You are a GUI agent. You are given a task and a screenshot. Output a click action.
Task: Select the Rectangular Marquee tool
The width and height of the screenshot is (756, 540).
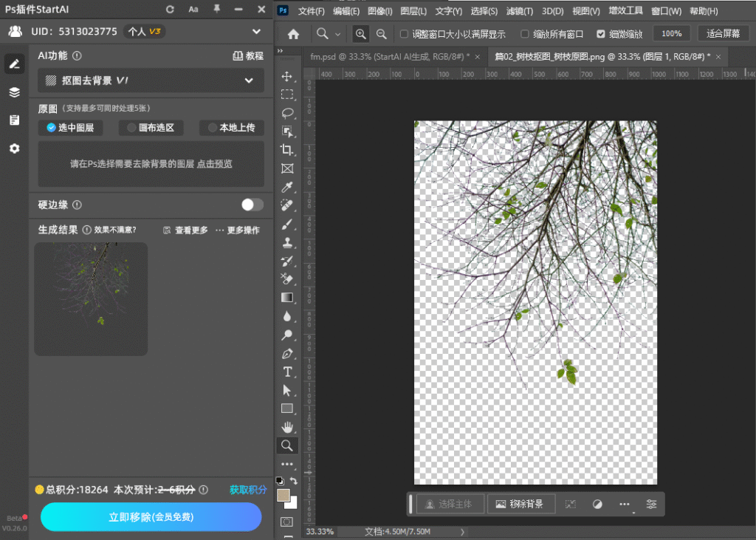pyautogui.click(x=287, y=95)
